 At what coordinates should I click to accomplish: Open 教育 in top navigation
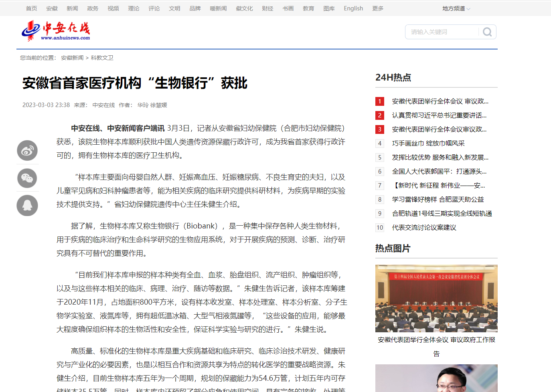pyautogui.click(x=309, y=8)
